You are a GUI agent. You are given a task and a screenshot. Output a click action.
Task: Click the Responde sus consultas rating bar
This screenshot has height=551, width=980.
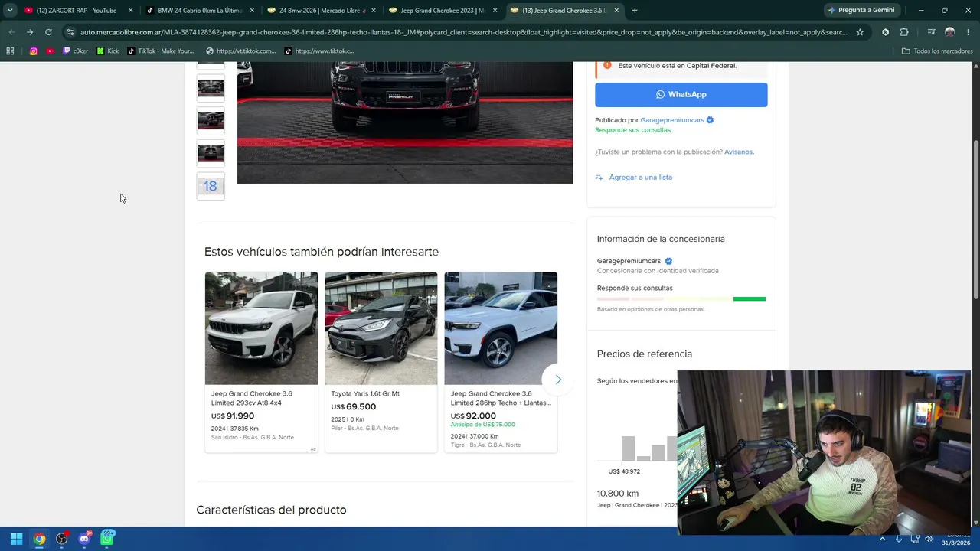(681, 298)
